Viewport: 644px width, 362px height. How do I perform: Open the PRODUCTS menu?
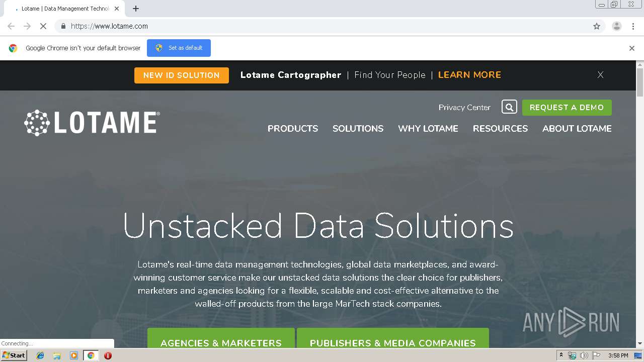(x=293, y=129)
